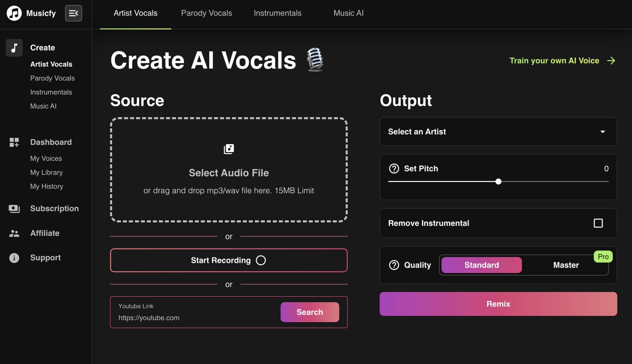Click the pitch value 0
This screenshot has height=364, width=632.
(x=606, y=169)
